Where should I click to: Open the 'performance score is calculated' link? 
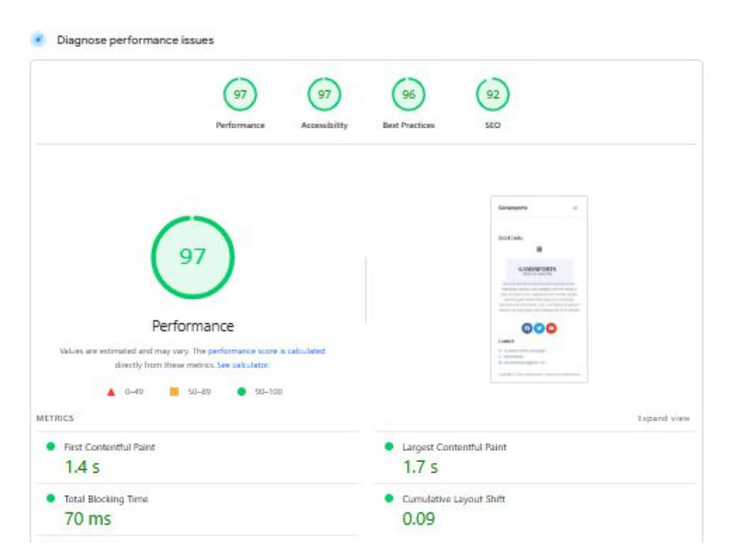[267, 351]
